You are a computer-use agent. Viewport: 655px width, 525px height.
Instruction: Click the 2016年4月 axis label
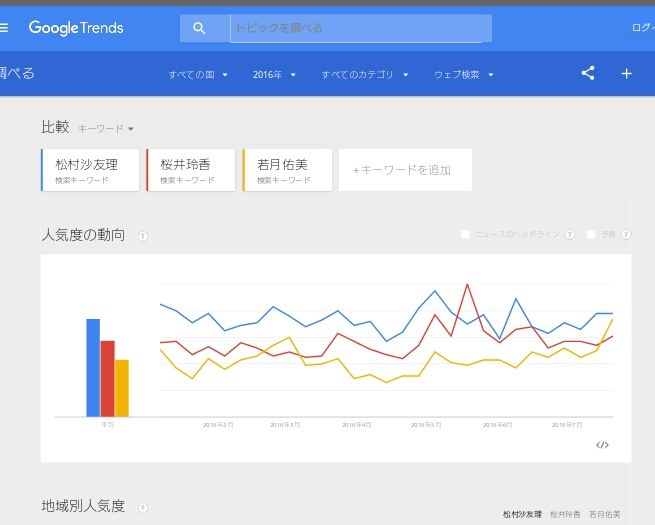356,425
